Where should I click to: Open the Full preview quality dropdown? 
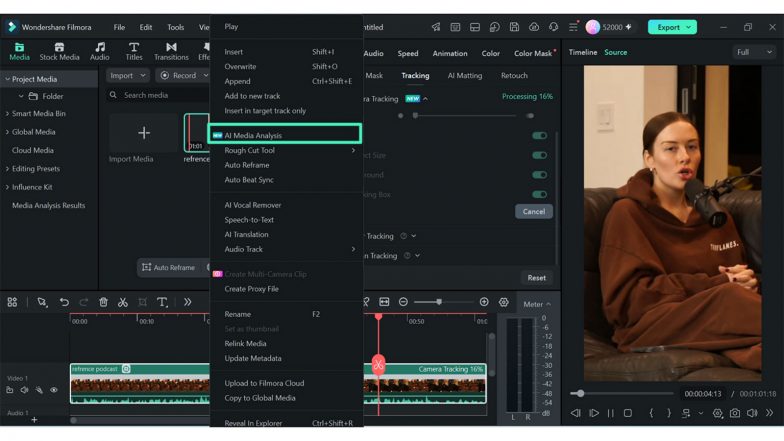(754, 52)
